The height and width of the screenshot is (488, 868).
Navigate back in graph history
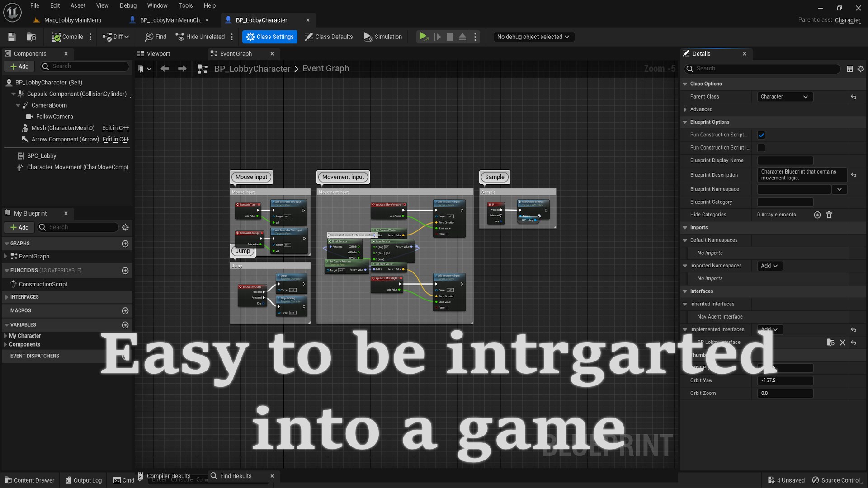[x=165, y=69]
